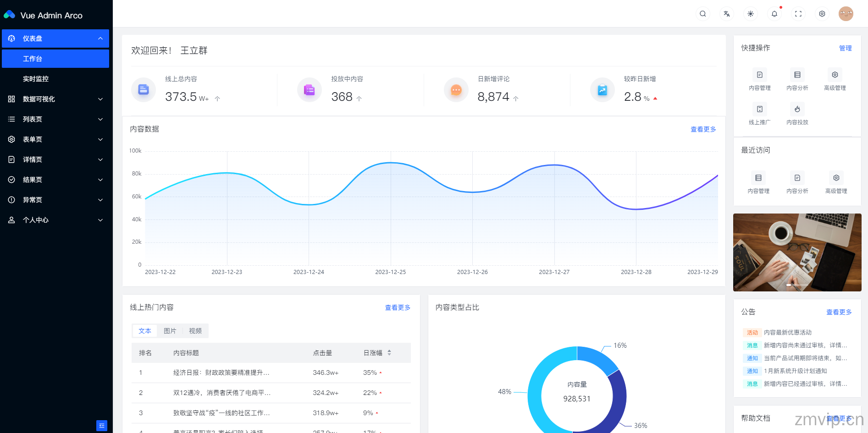Sort by 日涨幅 column arrows
Image resolution: width=868 pixels, height=433 pixels.
pyautogui.click(x=389, y=353)
